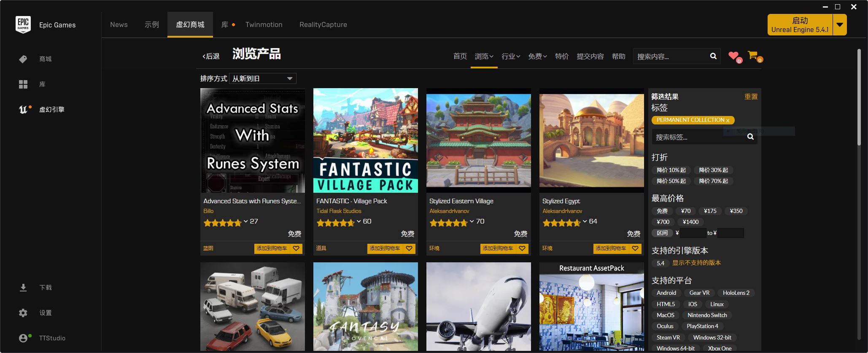This screenshot has width=868, height=353.
Task: Open the engine version launch dropdown arrow
Action: (840, 25)
